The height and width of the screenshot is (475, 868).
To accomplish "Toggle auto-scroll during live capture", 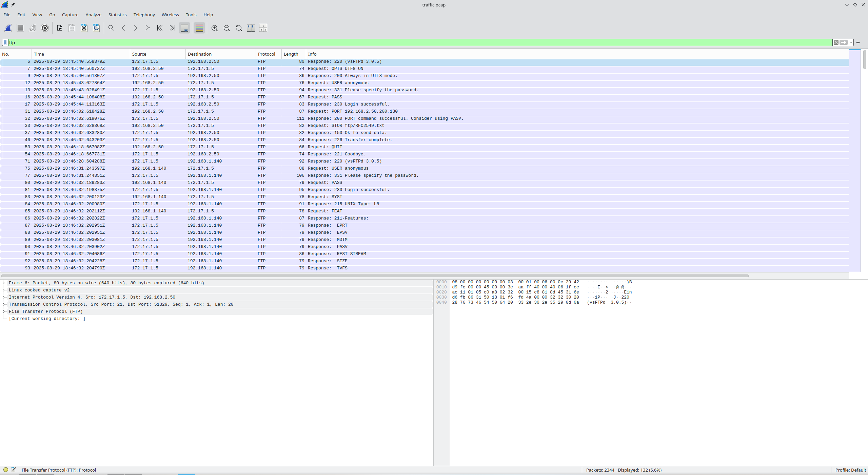I will point(184,28).
